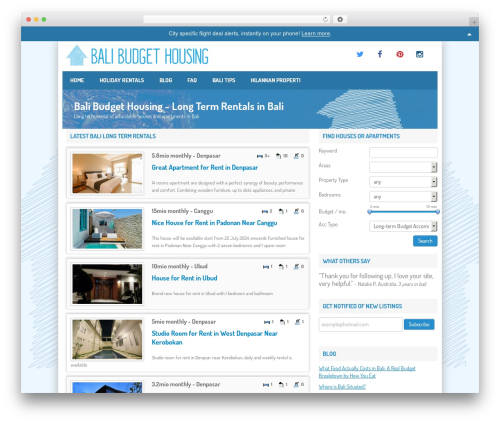Click the Bali Budget Housing site title
This screenshot has height=423, width=500.
tap(150, 56)
